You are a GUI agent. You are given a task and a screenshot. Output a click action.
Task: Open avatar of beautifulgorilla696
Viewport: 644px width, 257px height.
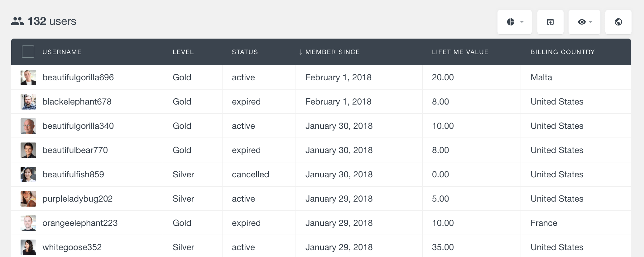click(28, 77)
